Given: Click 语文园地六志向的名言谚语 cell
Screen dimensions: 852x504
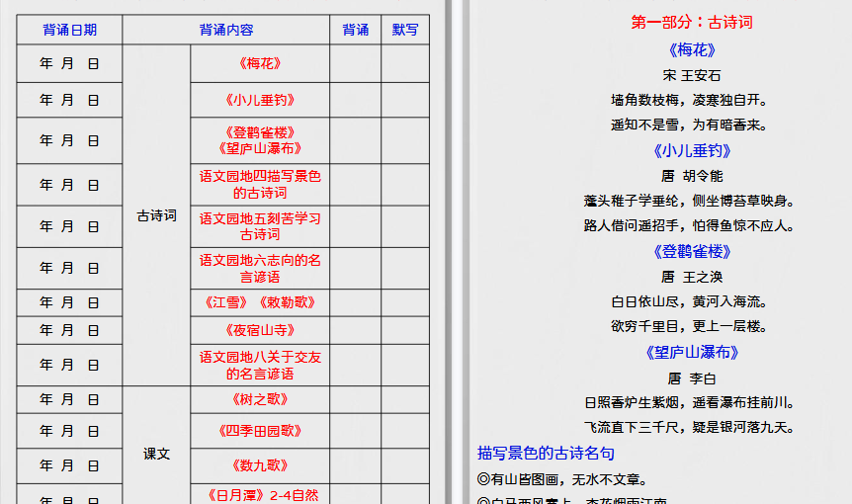Looking at the screenshot, I should coord(260,268).
